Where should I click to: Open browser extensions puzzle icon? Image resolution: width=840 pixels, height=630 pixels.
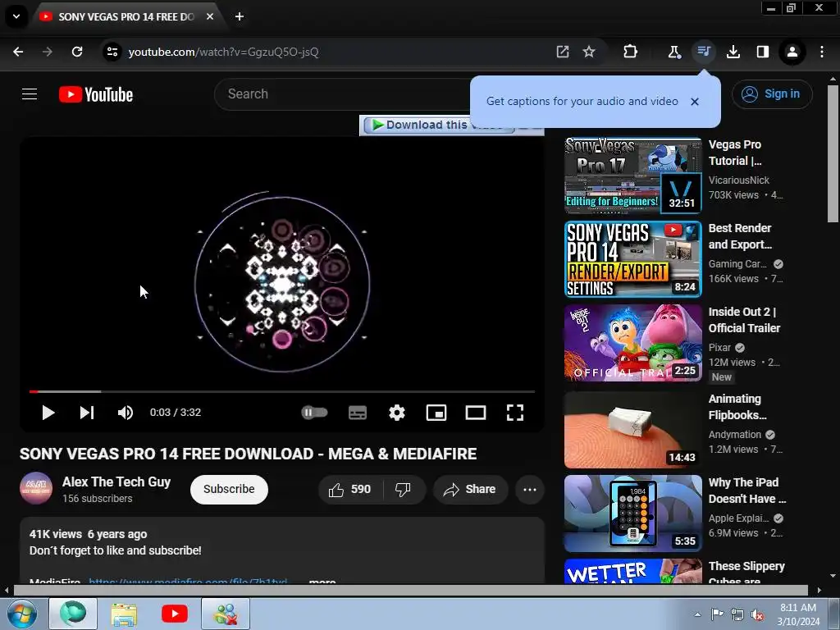click(x=631, y=52)
